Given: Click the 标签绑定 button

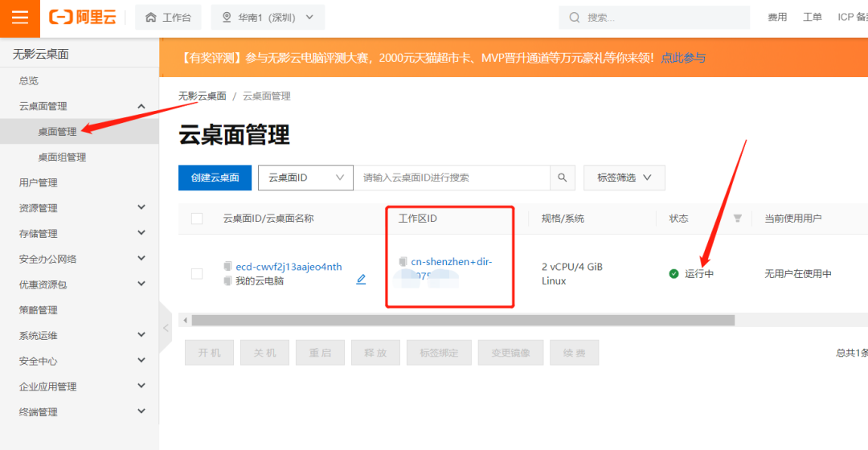Looking at the screenshot, I should coord(439,353).
